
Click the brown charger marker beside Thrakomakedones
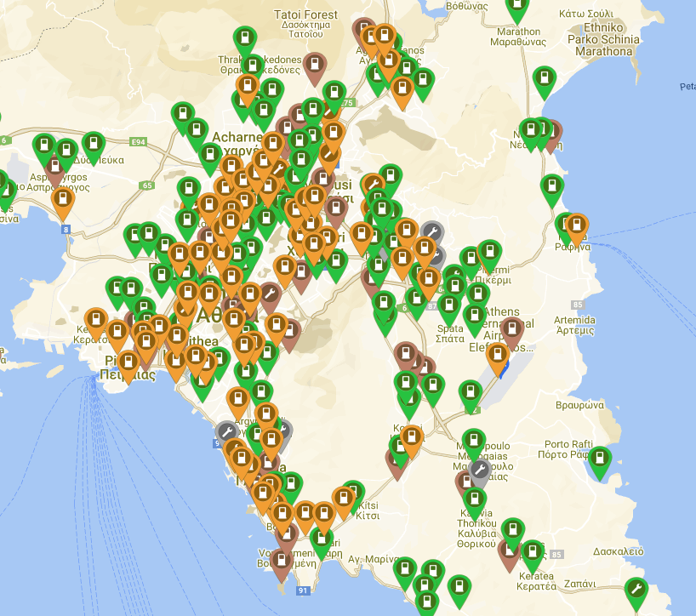click(315, 67)
